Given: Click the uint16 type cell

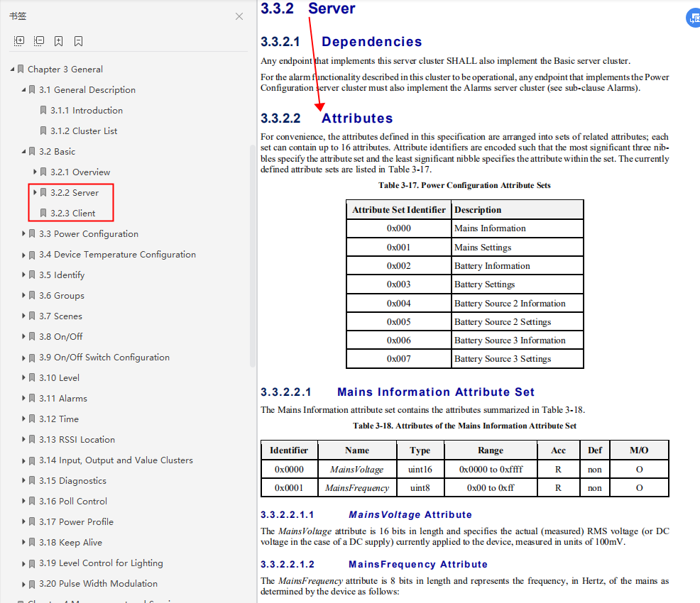Looking at the screenshot, I should 420,469.
